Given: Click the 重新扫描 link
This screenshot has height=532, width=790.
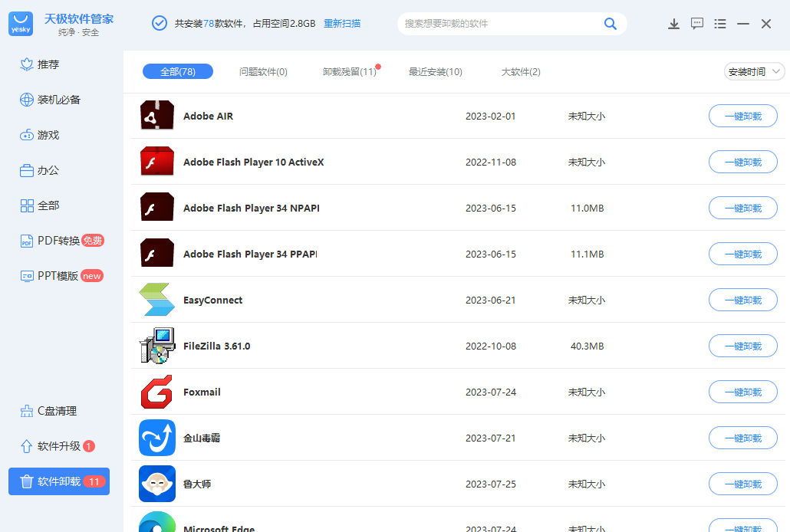Looking at the screenshot, I should (x=342, y=23).
